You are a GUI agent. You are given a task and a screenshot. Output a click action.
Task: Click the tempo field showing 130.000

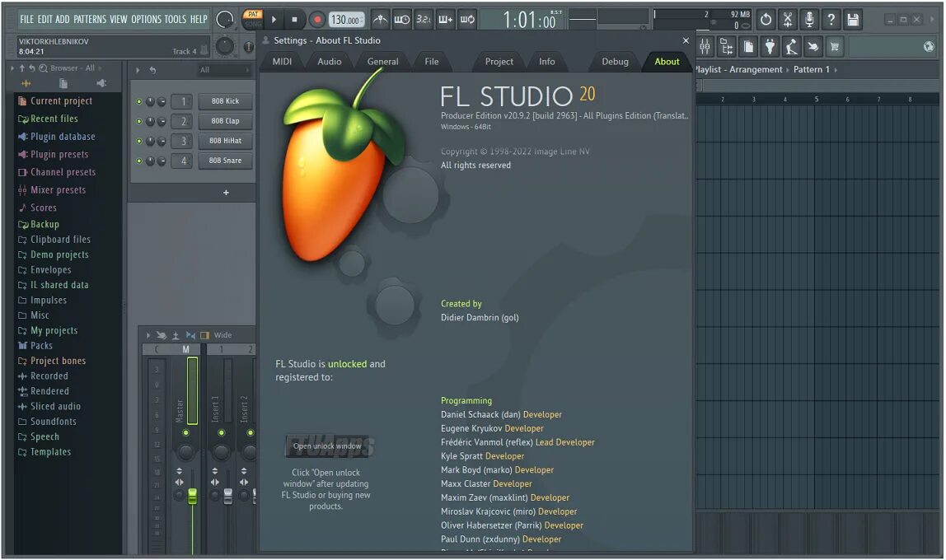click(x=347, y=20)
